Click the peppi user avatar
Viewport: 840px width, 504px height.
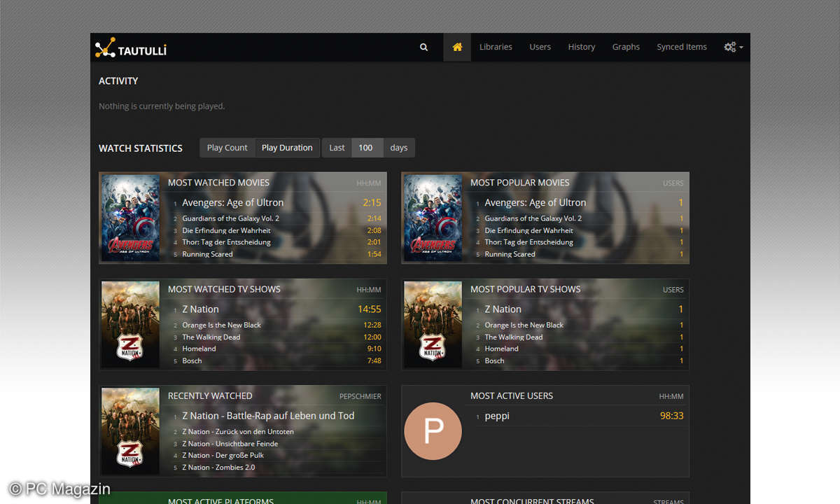coord(433,431)
